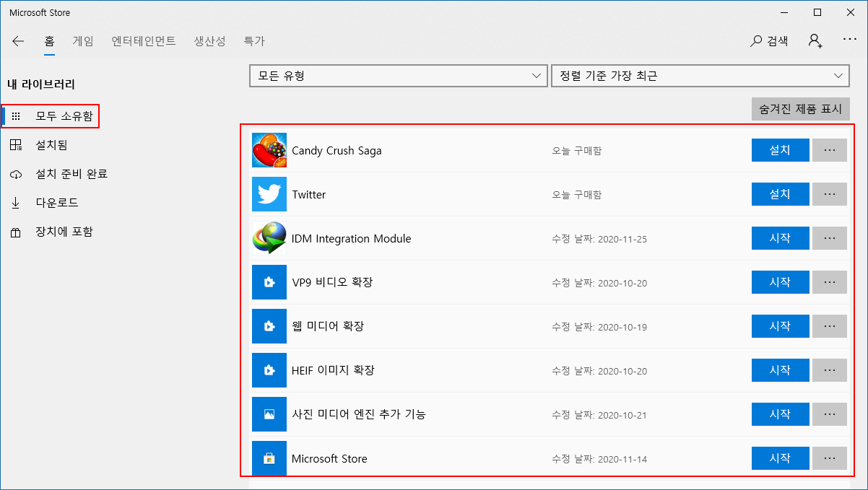This screenshot has height=490, width=868.
Task: Switch to the 홈 tab
Action: pyautogui.click(x=49, y=41)
